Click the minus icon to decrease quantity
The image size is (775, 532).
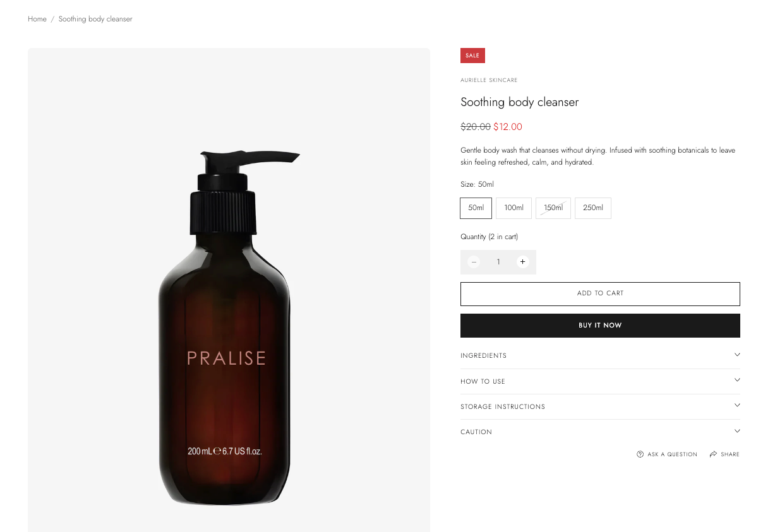[x=474, y=262]
